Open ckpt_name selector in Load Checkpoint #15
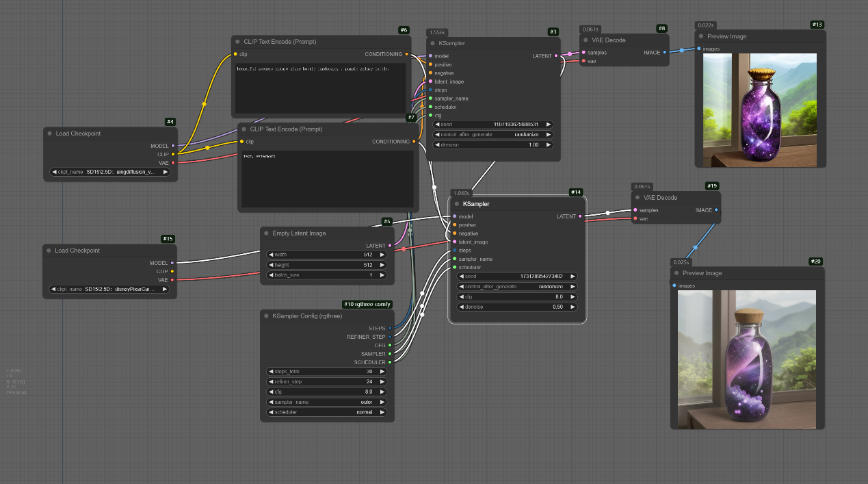This screenshot has width=868, height=484. (x=109, y=290)
